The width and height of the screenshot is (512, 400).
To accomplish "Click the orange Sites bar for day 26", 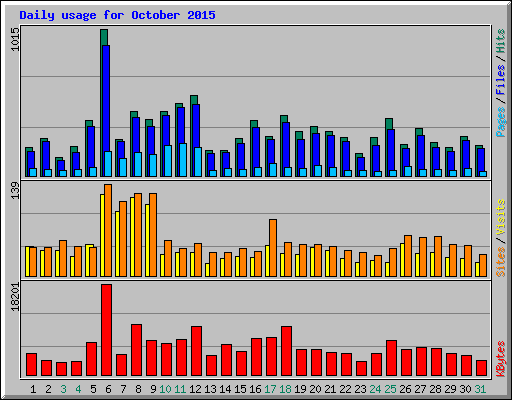I will pos(408,256).
